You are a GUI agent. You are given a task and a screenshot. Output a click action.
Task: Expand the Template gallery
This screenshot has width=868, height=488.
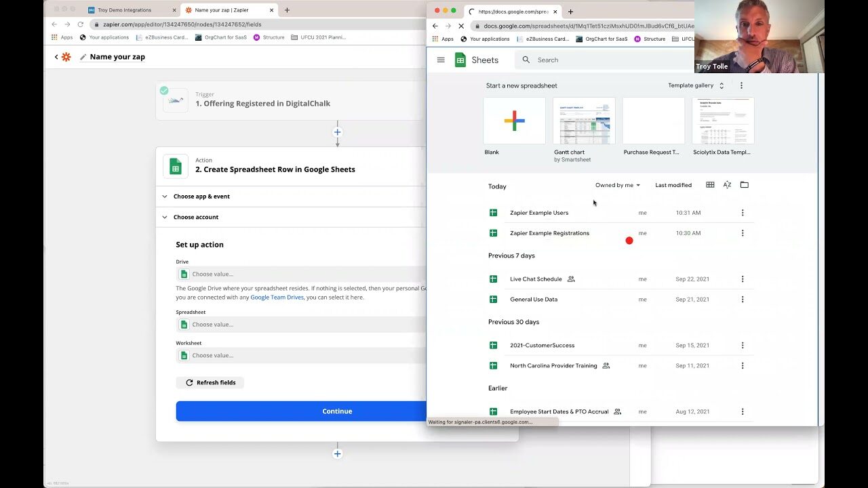point(696,85)
